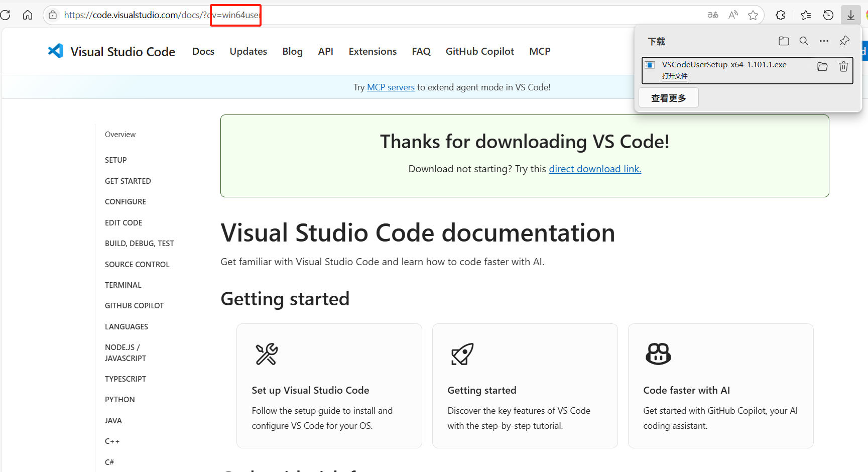Expand the LANGUAGES sidebar section
The width and height of the screenshot is (868, 472).
(x=127, y=327)
